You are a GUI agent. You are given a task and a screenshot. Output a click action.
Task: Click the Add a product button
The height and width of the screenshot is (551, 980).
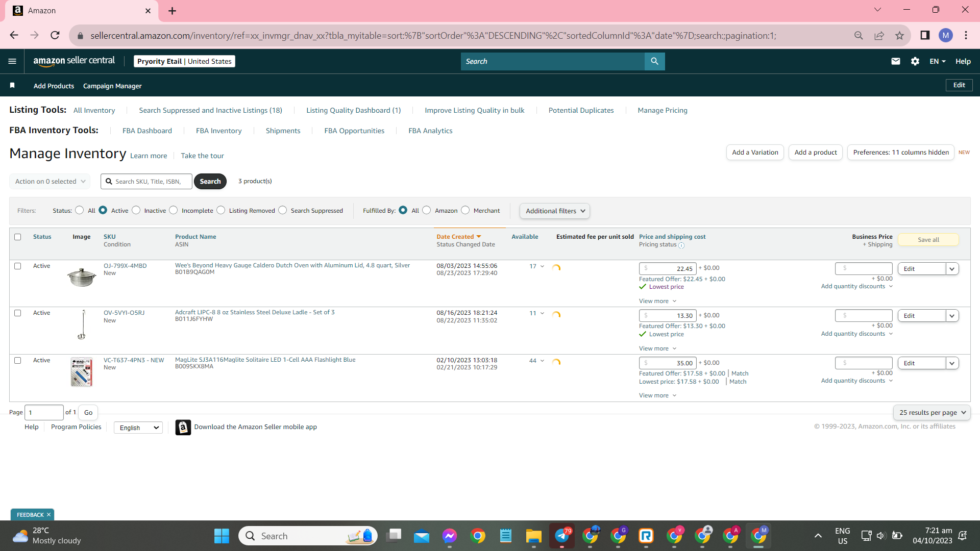click(816, 152)
